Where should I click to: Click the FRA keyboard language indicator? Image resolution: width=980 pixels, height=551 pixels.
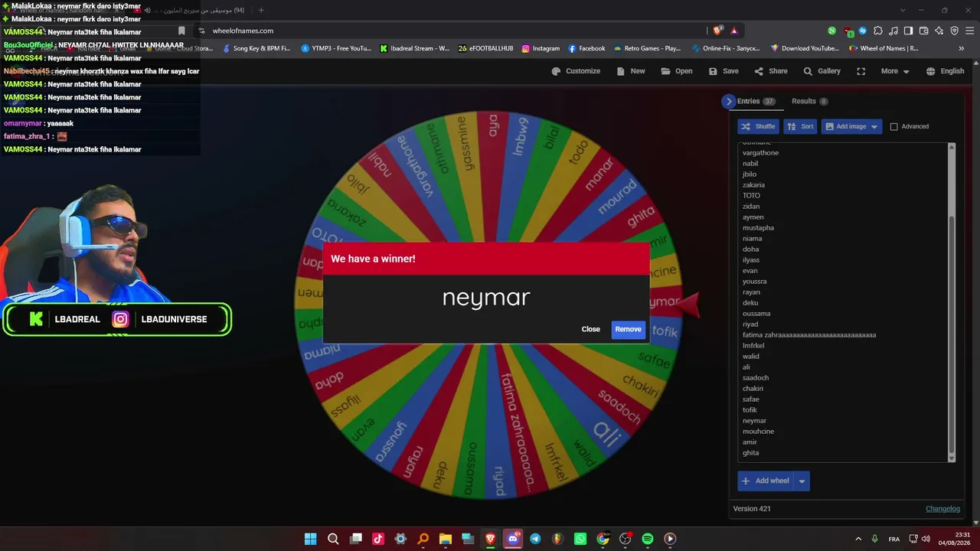(x=894, y=540)
